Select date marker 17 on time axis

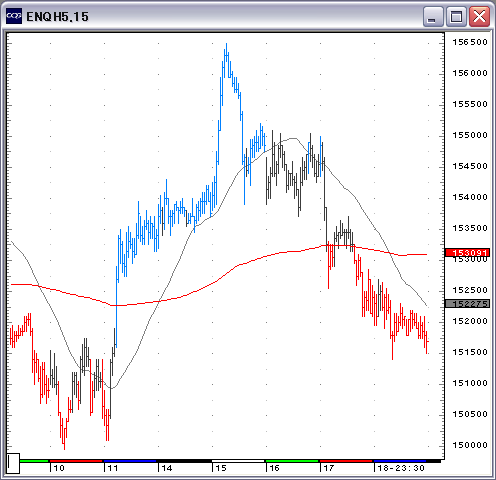tap(329, 468)
